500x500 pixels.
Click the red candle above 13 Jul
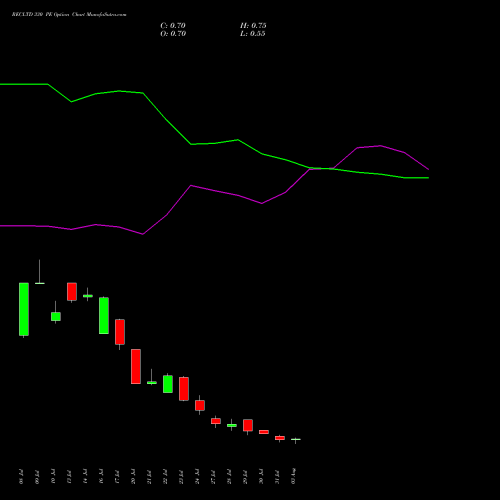click(x=72, y=292)
